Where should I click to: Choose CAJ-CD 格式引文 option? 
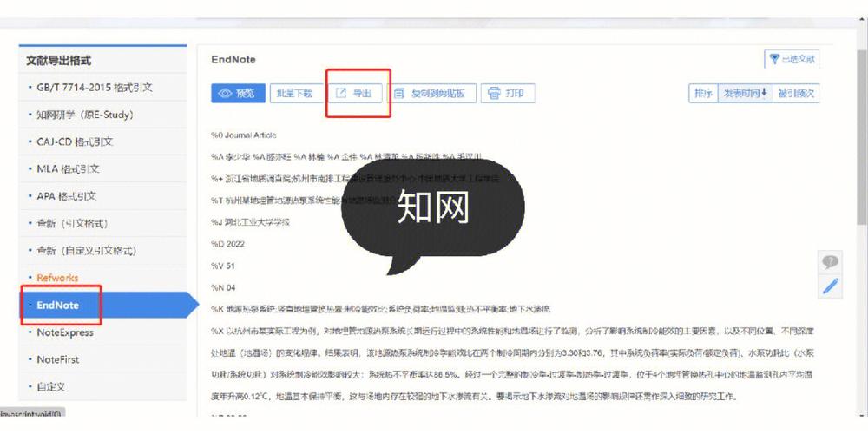point(103,141)
